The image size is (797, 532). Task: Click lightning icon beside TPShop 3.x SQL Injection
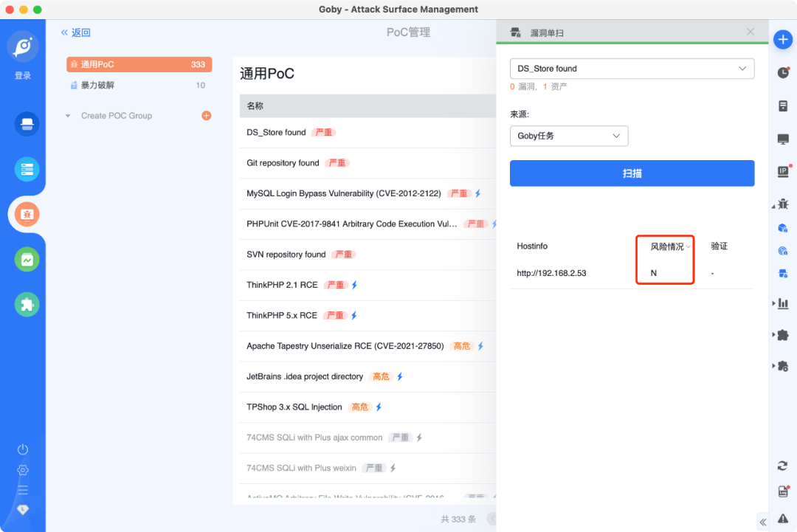379,407
